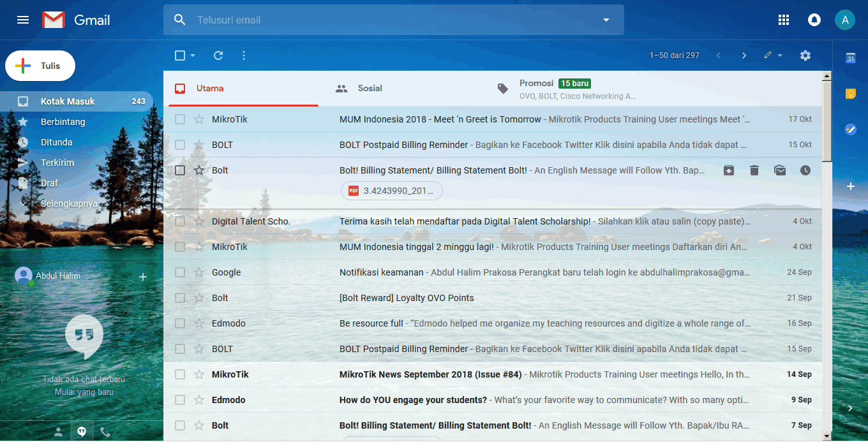Open Hangouts conversations tab icon
Viewport: 868px width, 442px height.
(82, 432)
